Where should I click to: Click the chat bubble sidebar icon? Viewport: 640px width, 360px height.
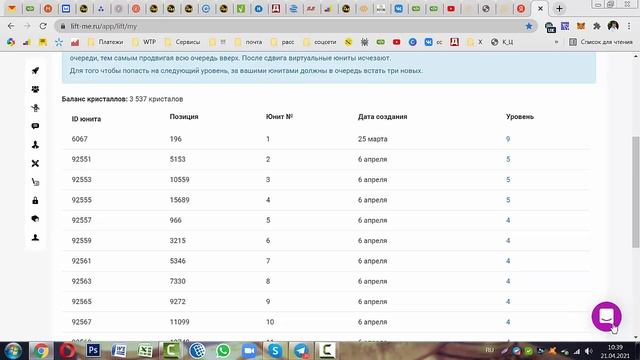click(x=36, y=126)
